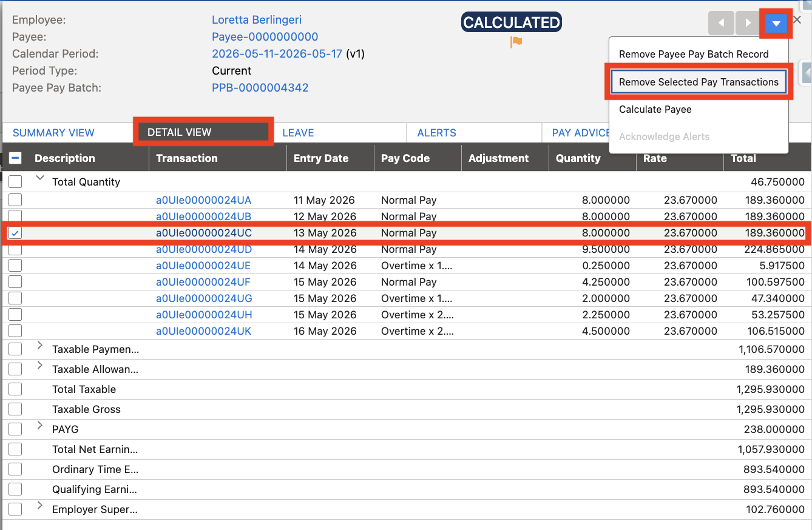Click the 9.500000 quantity cell

606,249
